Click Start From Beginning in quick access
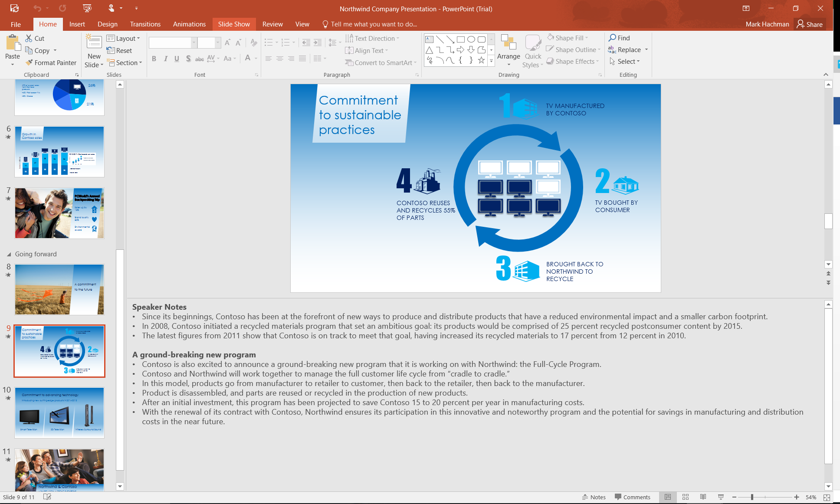This screenshot has width=840, height=504. click(87, 8)
